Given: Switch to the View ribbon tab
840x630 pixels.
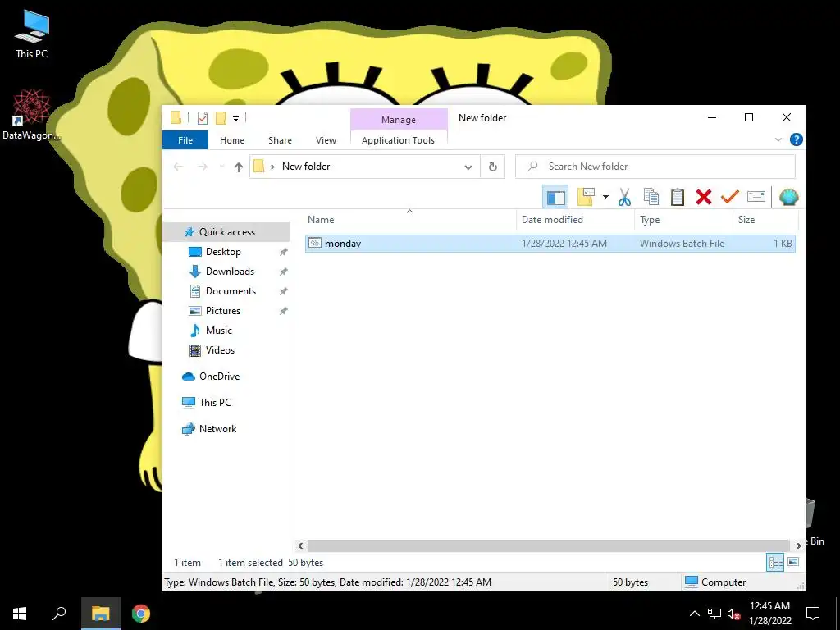Looking at the screenshot, I should (x=326, y=140).
